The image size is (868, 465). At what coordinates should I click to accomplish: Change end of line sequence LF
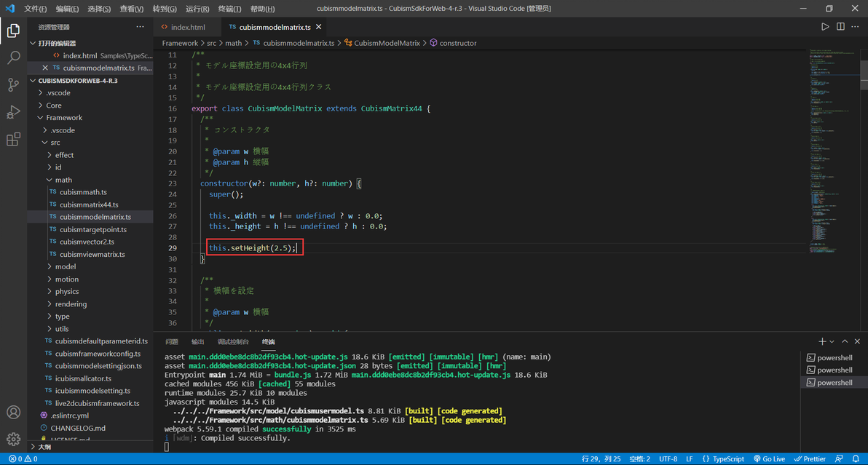pyautogui.click(x=690, y=459)
